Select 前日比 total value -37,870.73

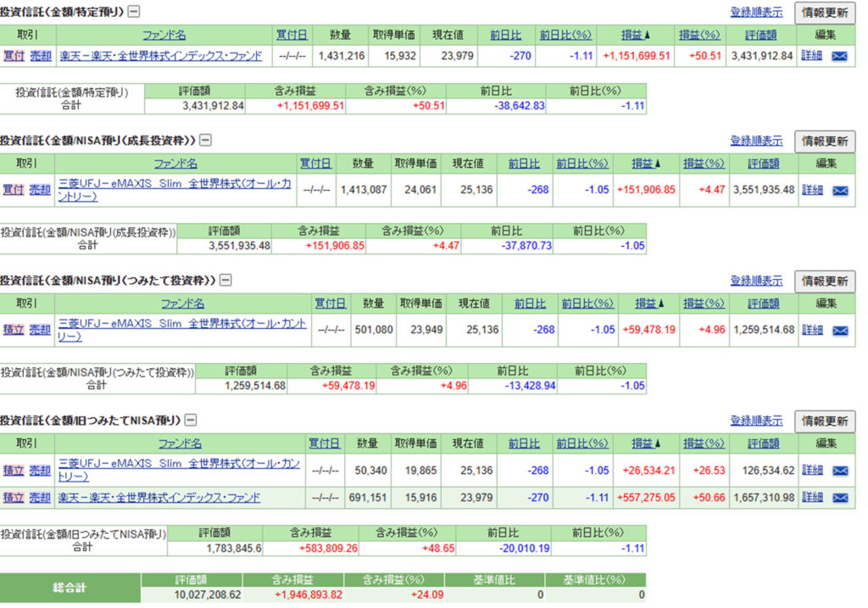coord(526,245)
